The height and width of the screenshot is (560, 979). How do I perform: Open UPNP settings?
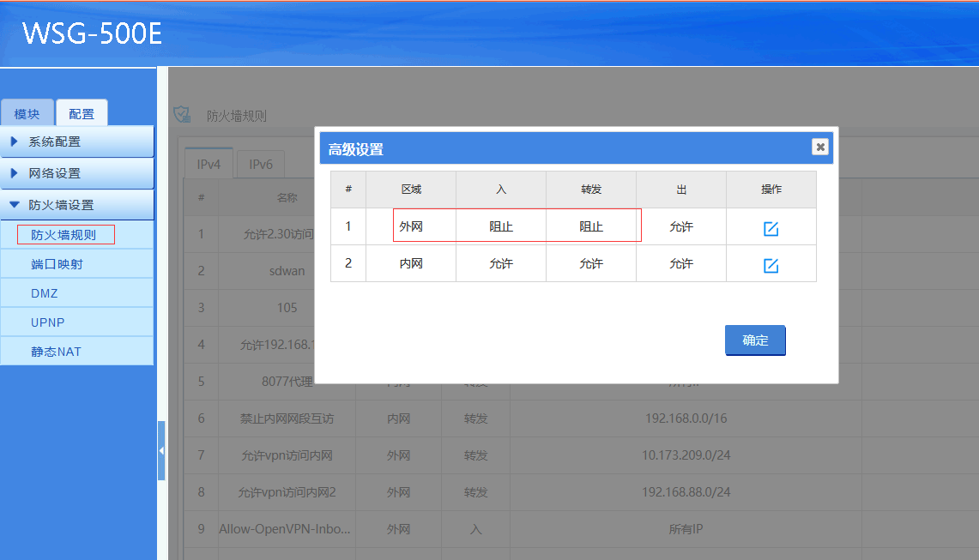47,322
